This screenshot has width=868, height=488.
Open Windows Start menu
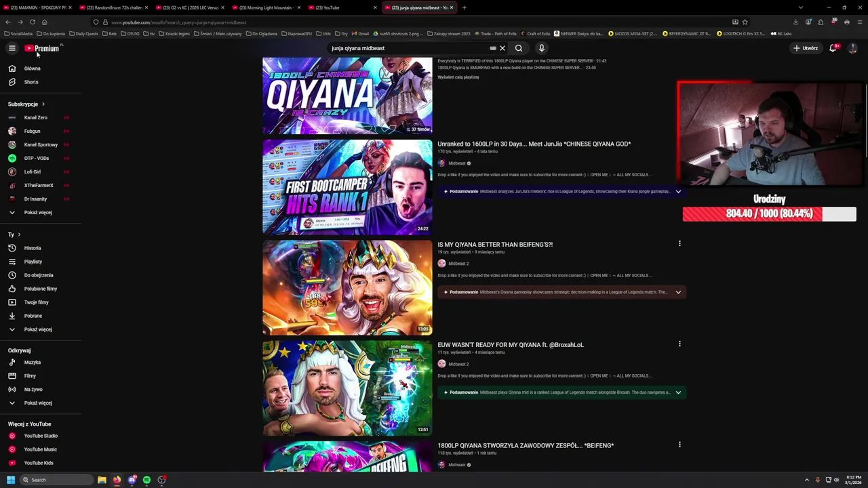click(11, 480)
